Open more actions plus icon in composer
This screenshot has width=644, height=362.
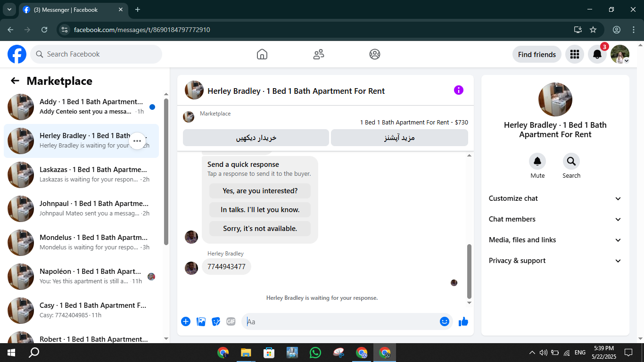click(186, 321)
